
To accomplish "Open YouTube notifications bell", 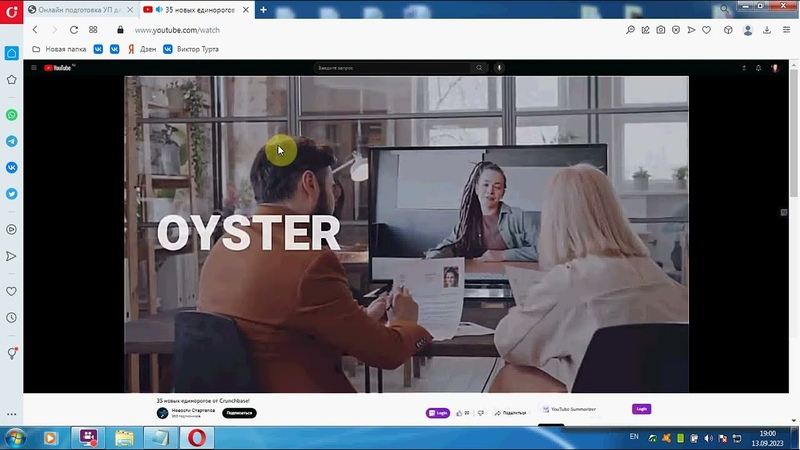I will [x=759, y=68].
